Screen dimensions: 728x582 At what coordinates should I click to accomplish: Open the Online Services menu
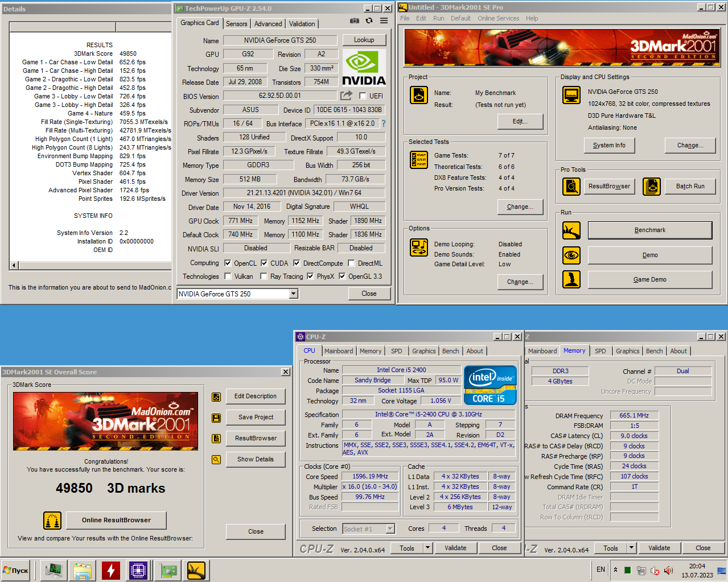click(x=498, y=18)
